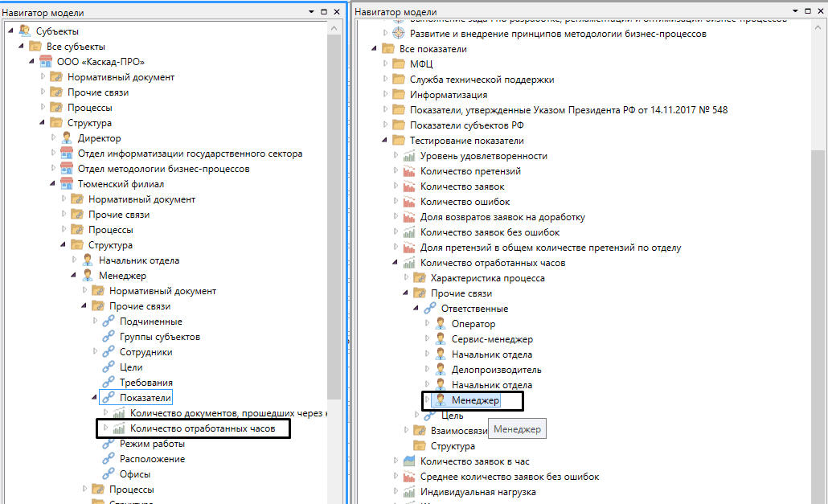The height and width of the screenshot is (504, 828).
Task: Select the Тюменский филиал branch icon
Action: 67,183
